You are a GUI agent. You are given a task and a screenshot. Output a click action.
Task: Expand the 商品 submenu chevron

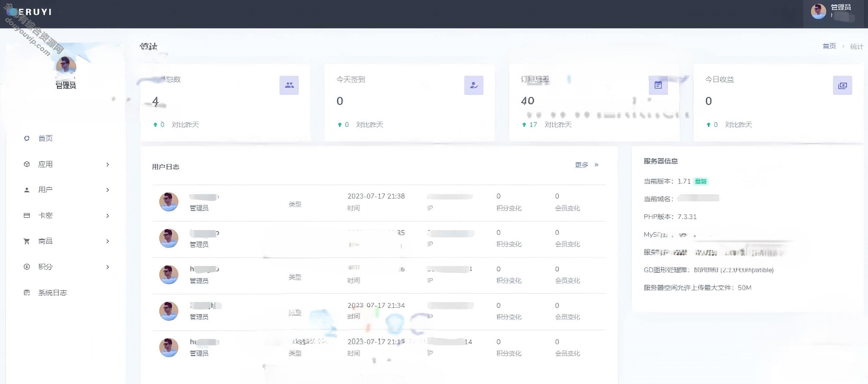pos(108,241)
